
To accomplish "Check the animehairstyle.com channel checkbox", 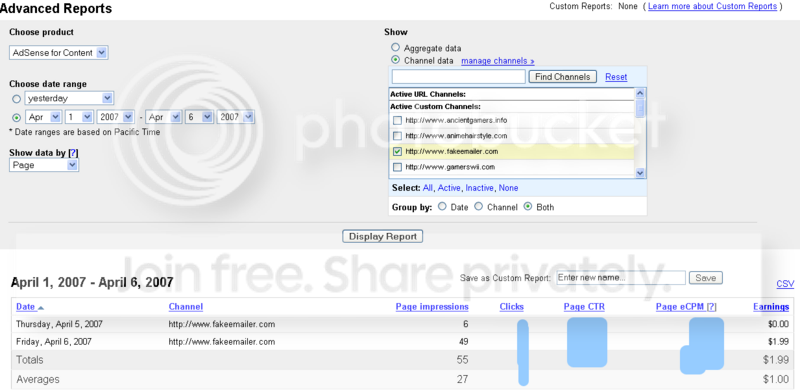I will pyautogui.click(x=397, y=136).
